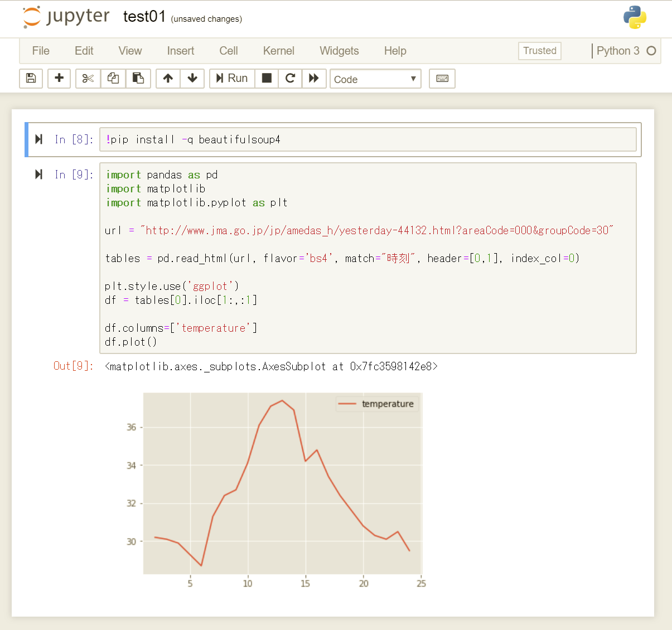Open the Cell menu

pyautogui.click(x=228, y=51)
